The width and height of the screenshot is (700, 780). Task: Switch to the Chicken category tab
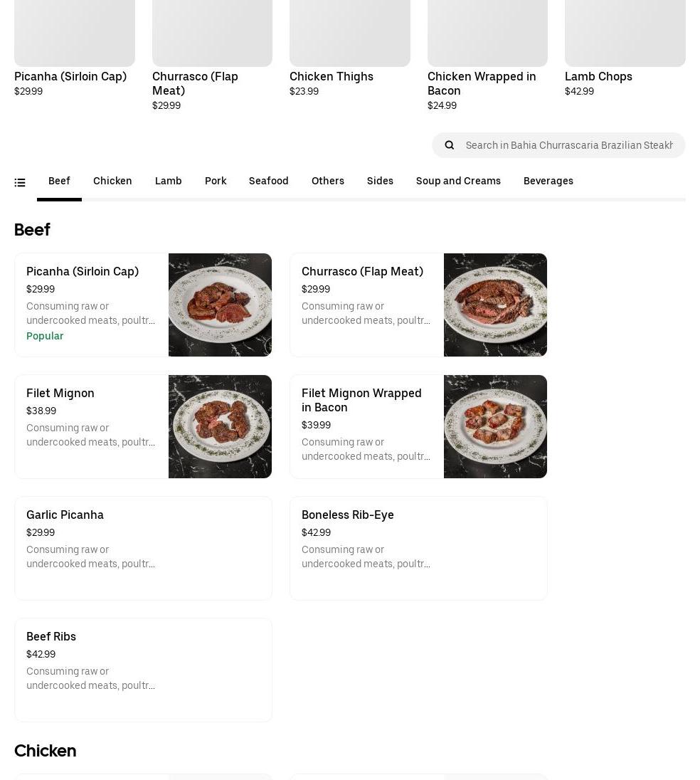pos(112,181)
